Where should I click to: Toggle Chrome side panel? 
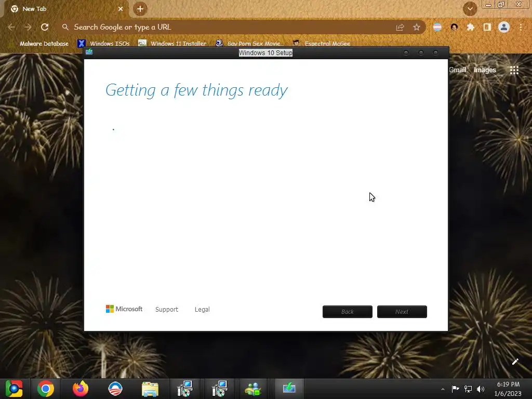487,27
